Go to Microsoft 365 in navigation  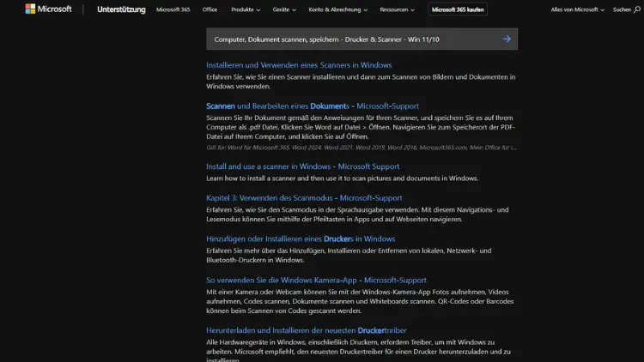[173, 9]
